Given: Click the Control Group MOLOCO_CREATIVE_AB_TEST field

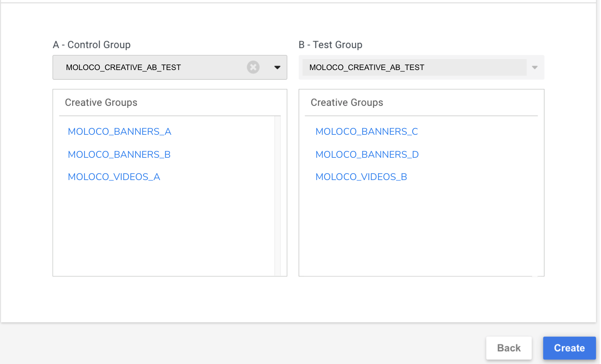Looking at the screenshot, I should click(170, 67).
